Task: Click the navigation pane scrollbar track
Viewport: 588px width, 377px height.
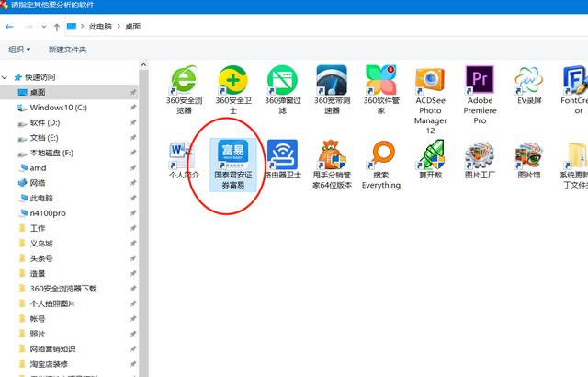Action: click(x=143, y=225)
